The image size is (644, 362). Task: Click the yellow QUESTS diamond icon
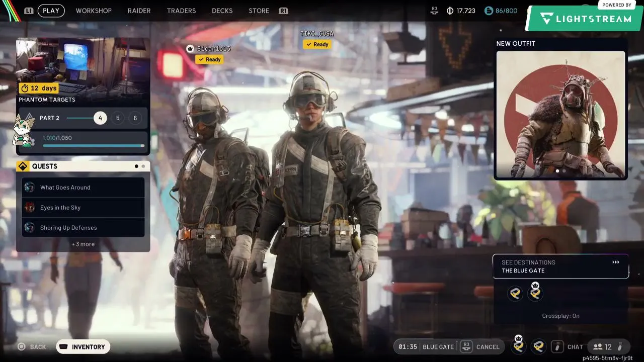pos(23,166)
